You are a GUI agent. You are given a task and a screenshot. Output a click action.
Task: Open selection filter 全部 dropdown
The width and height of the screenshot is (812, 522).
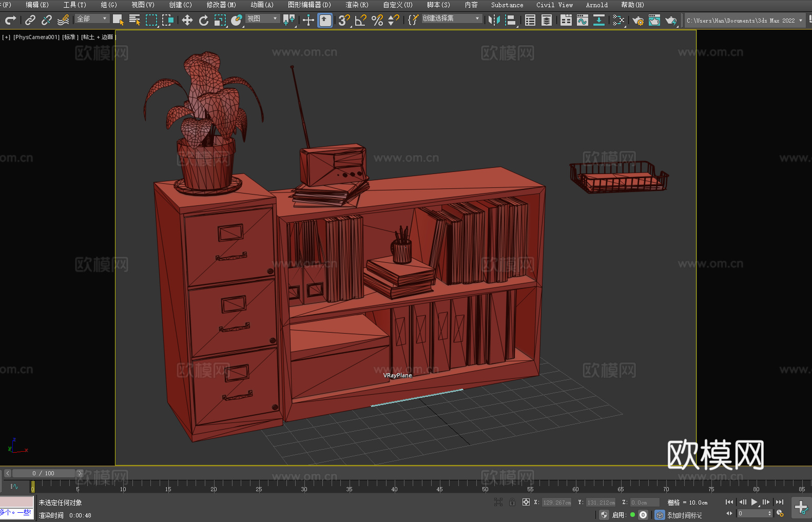92,18
